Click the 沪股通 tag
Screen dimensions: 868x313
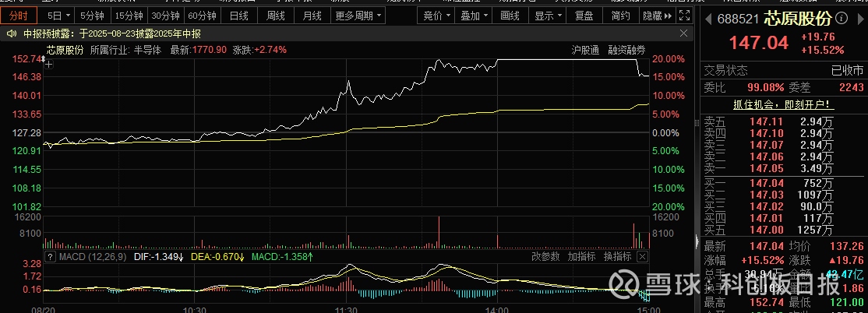[585, 50]
